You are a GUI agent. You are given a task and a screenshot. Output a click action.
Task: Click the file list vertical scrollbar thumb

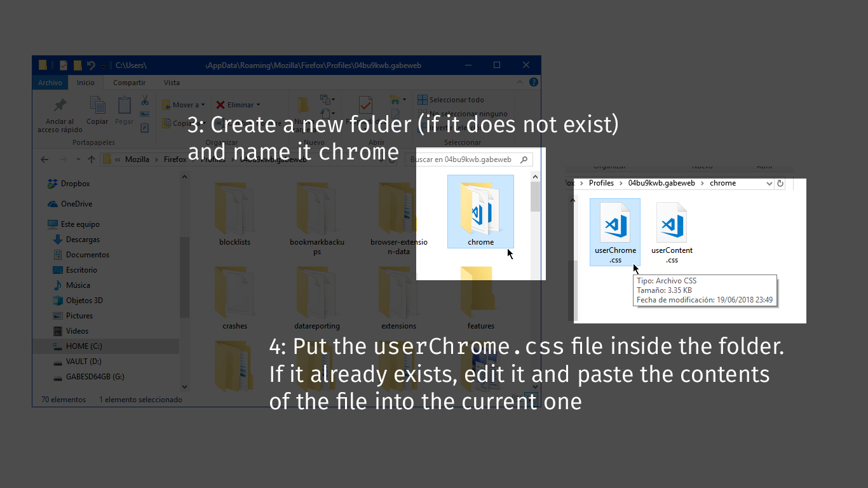[x=536, y=196]
